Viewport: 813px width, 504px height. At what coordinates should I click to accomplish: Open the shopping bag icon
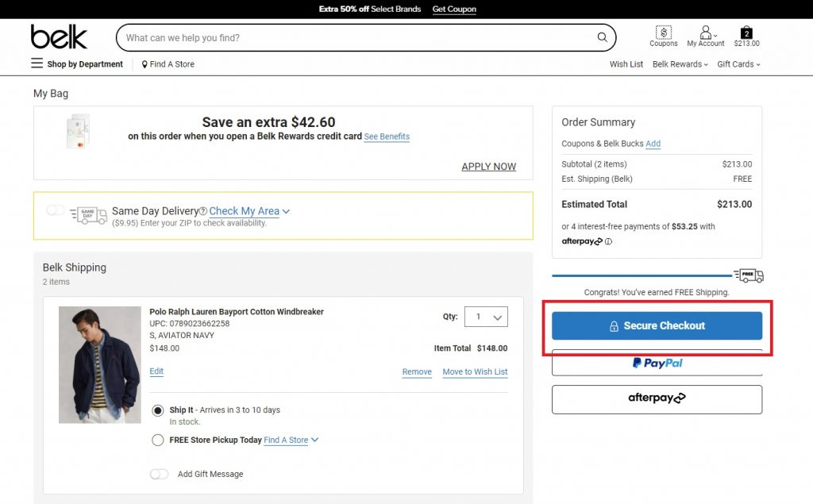click(x=746, y=33)
